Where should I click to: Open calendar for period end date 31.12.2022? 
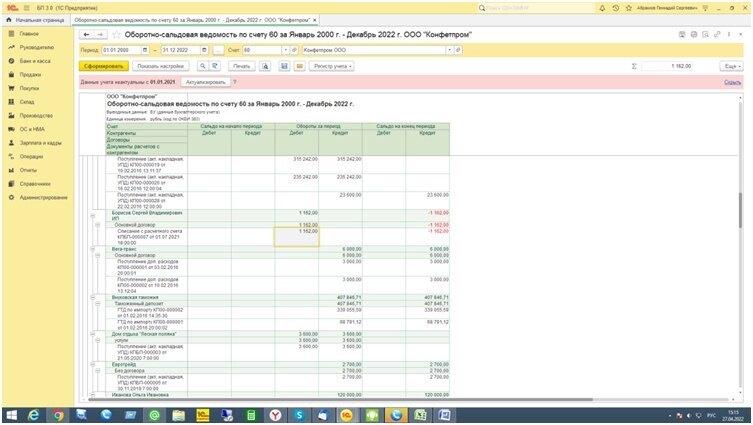pos(204,50)
